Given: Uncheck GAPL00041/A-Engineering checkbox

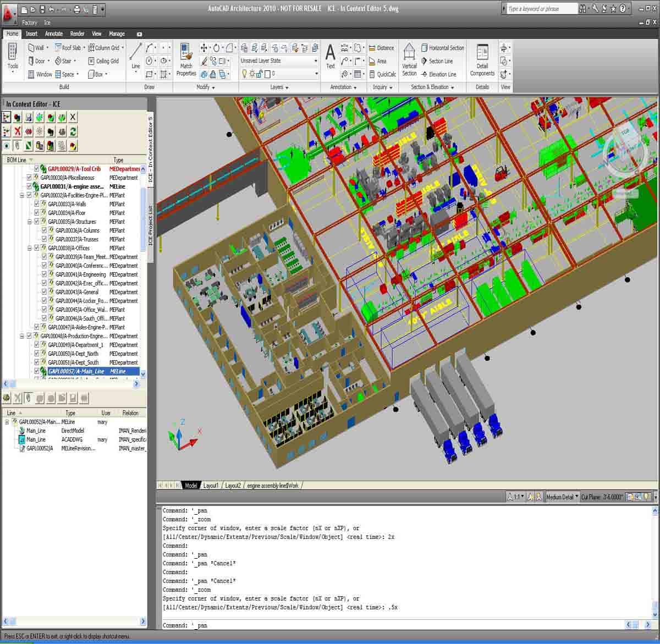Looking at the screenshot, I should [x=45, y=274].
